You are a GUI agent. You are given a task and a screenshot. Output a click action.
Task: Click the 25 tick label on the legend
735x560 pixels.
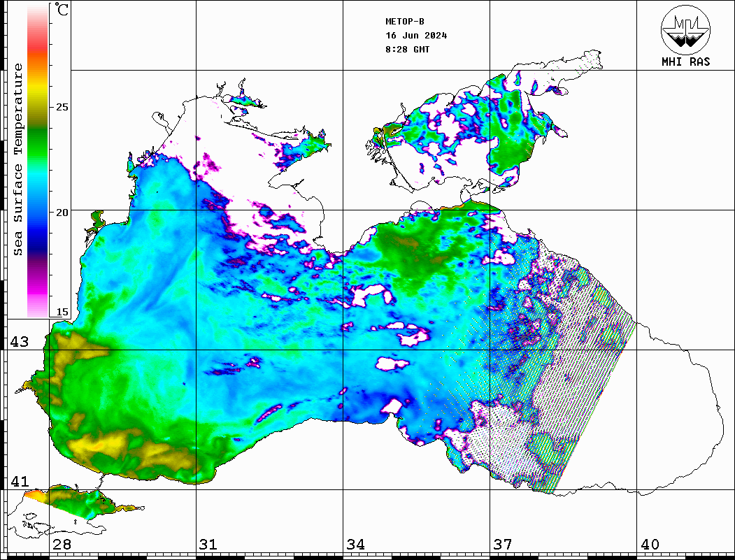(62, 107)
